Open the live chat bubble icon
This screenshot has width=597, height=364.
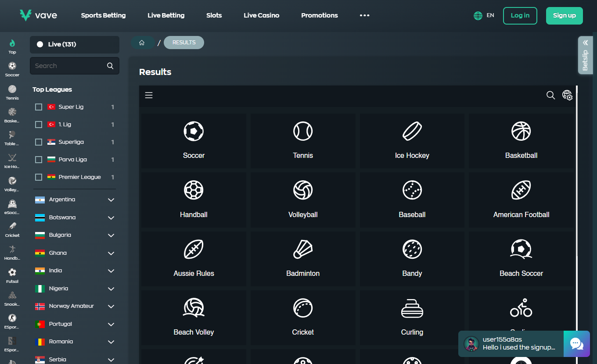(576, 344)
